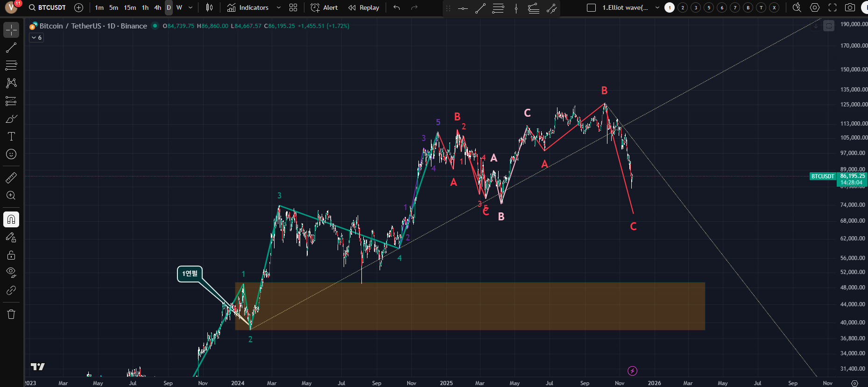The image size is (868, 387).
Task: Expand the time interval dropdown arrow
Action: 191,7
